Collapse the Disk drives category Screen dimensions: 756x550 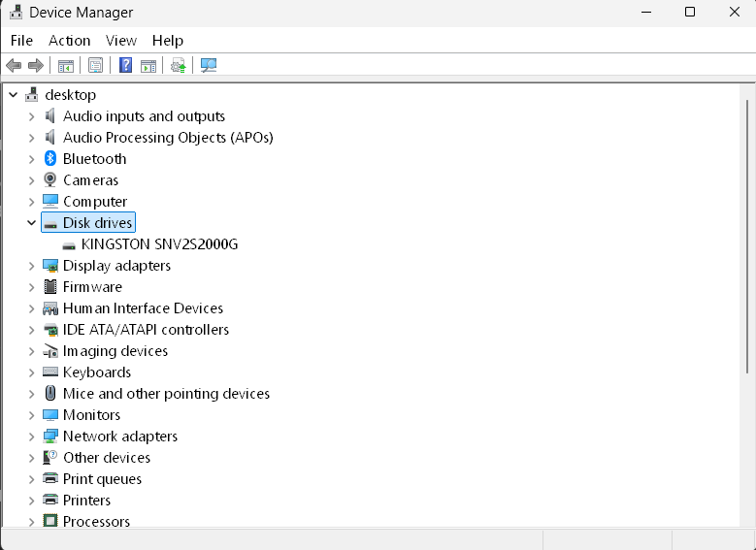(x=31, y=223)
